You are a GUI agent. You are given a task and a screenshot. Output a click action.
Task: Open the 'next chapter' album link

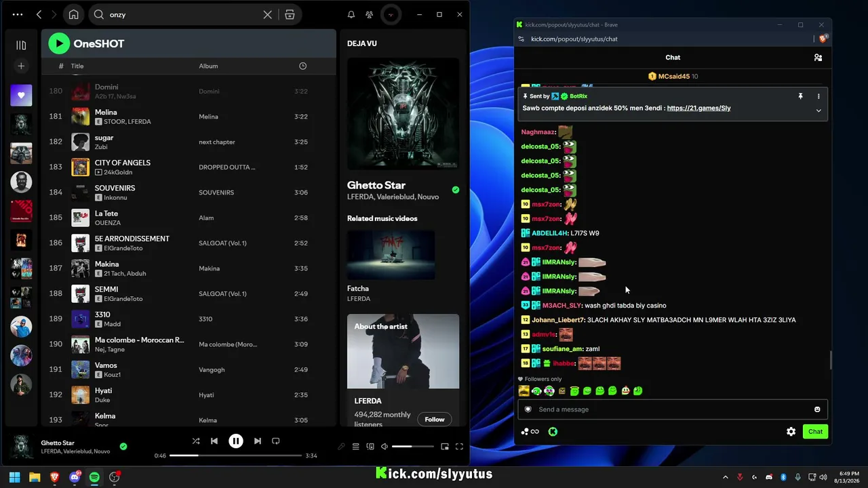217,142
